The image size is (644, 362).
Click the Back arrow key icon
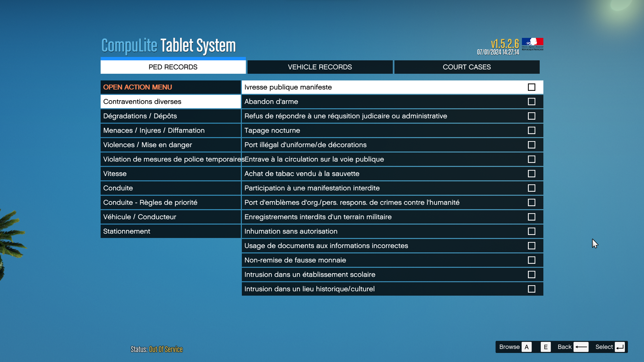[x=581, y=347]
